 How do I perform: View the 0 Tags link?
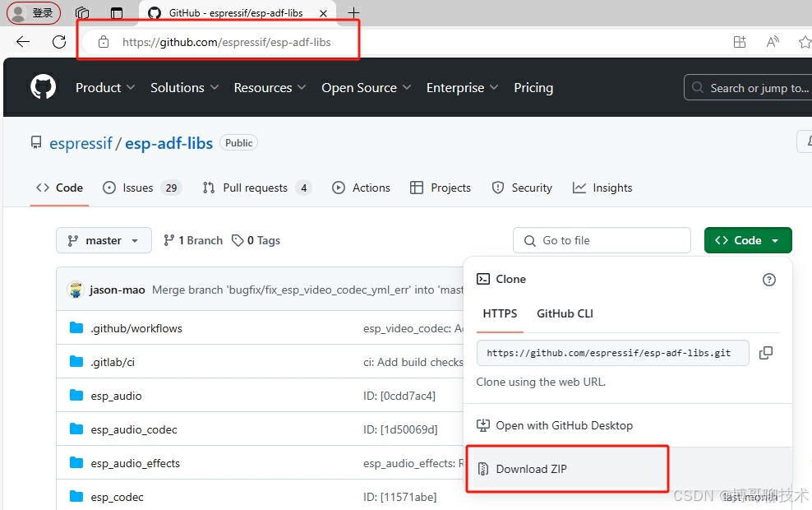256,240
